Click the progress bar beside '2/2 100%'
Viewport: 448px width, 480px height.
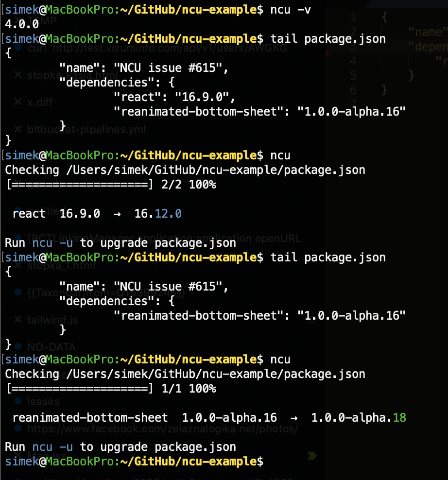80,185
